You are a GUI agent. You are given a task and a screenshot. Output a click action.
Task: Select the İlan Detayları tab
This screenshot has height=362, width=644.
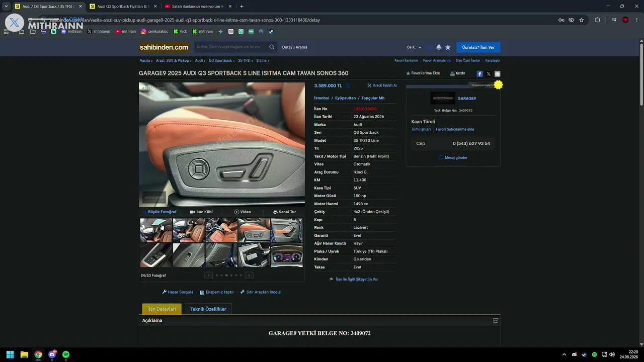(162, 309)
